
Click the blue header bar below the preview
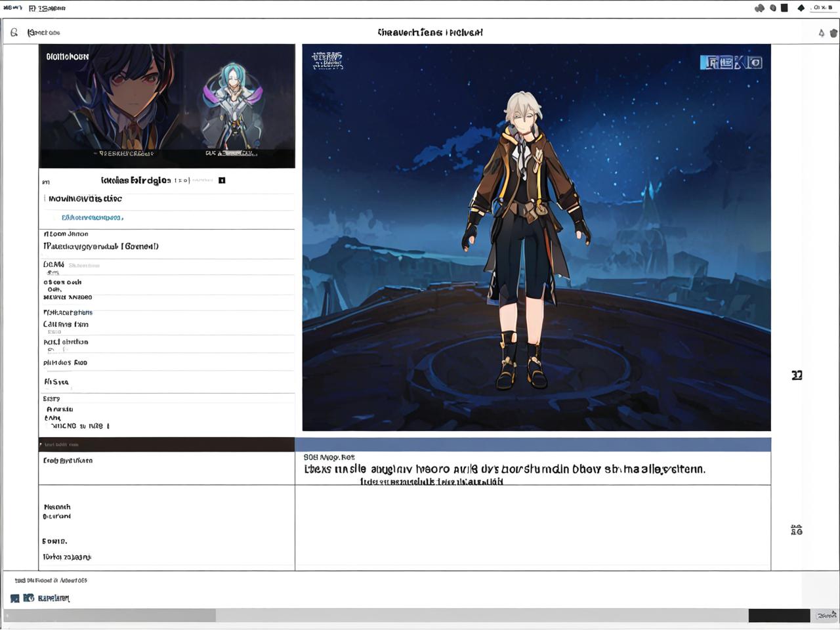click(x=533, y=444)
